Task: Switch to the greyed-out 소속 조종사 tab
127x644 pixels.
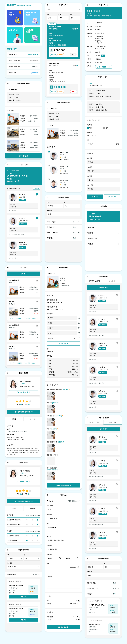Action: click(x=113, y=281)
